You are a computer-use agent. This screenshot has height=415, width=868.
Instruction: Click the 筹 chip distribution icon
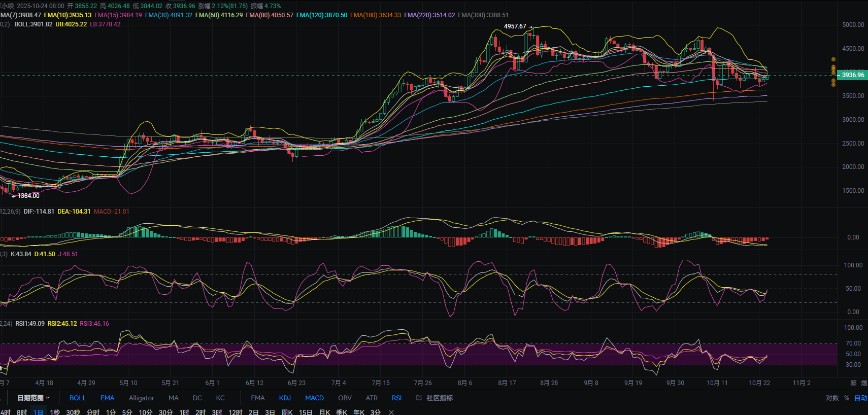(x=853, y=383)
